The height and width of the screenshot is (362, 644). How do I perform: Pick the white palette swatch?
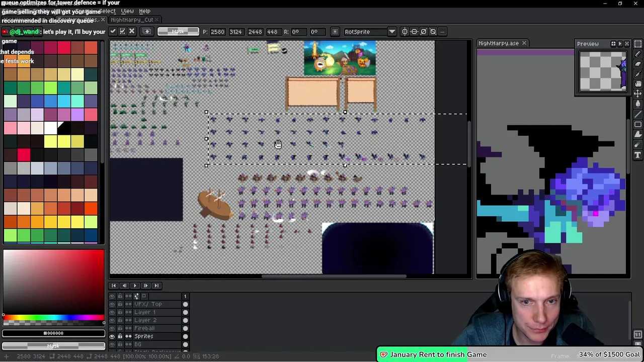(x=50, y=128)
